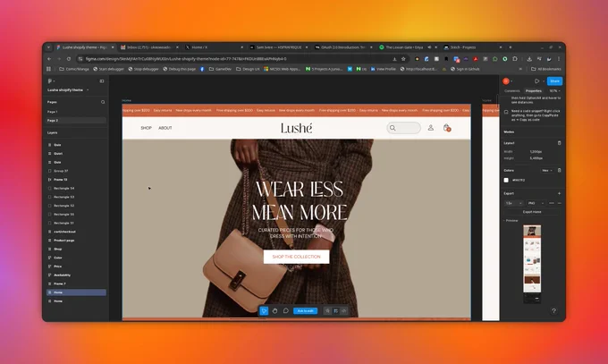Select the Hand tool in bottom toolbar
The height and width of the screenshot is (364, 608).
pyautogui.click(x=274, y=311)
